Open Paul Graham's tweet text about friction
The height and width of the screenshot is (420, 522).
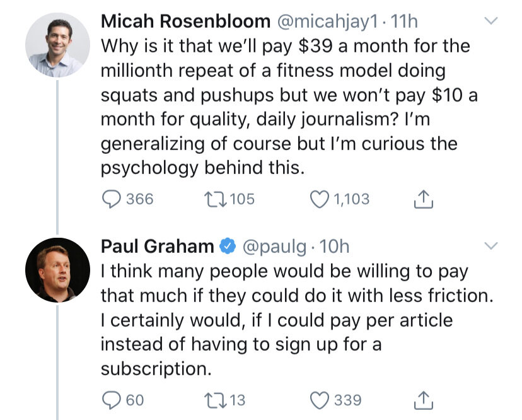pos(284,320)
